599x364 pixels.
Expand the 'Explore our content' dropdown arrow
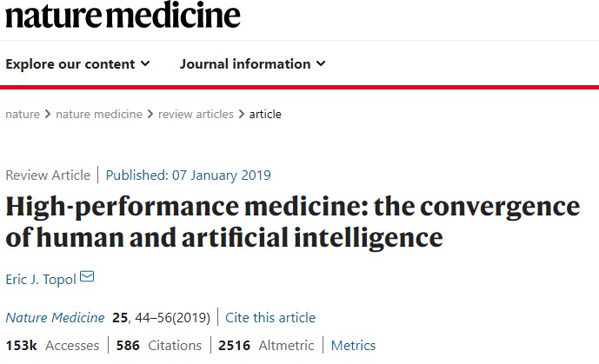click(x=145, y=63)
